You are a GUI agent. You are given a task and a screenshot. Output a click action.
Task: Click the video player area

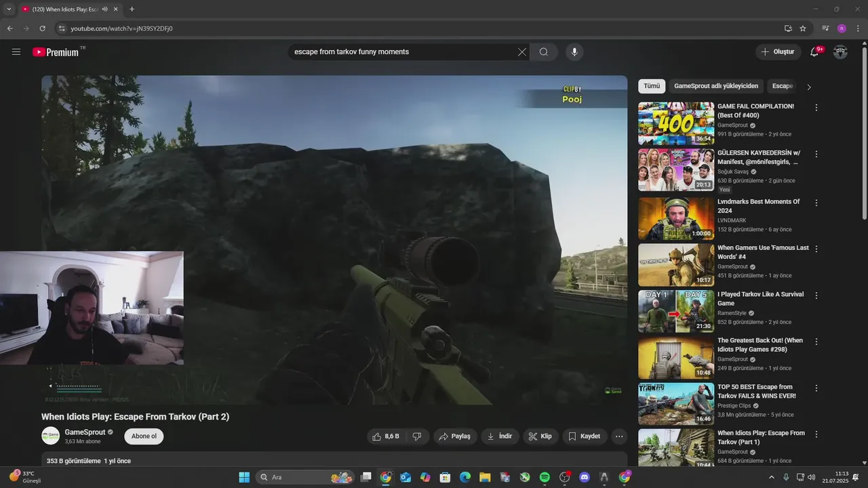tap(334, 240)
